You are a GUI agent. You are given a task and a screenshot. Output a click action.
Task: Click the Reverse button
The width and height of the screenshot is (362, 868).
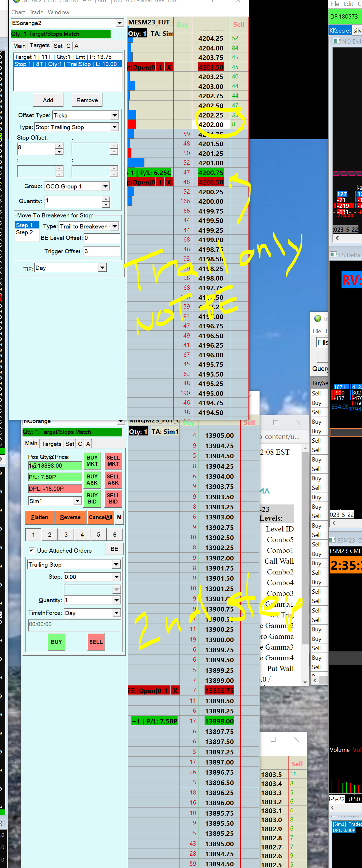pos(70,517)
